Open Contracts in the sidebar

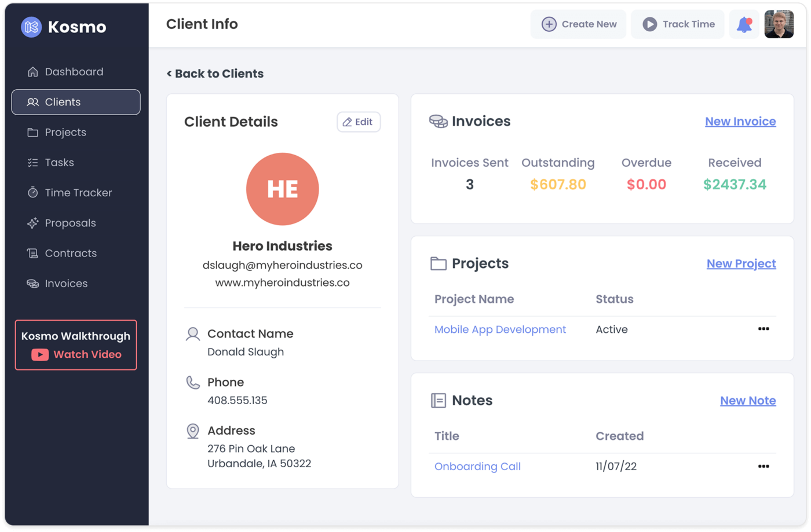(x=70, y=253)
